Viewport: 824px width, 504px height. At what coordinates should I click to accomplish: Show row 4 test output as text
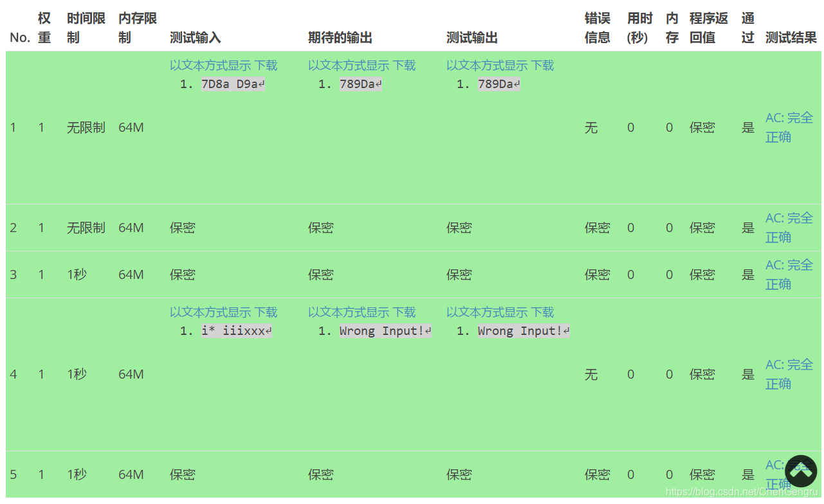click(487, 312)
